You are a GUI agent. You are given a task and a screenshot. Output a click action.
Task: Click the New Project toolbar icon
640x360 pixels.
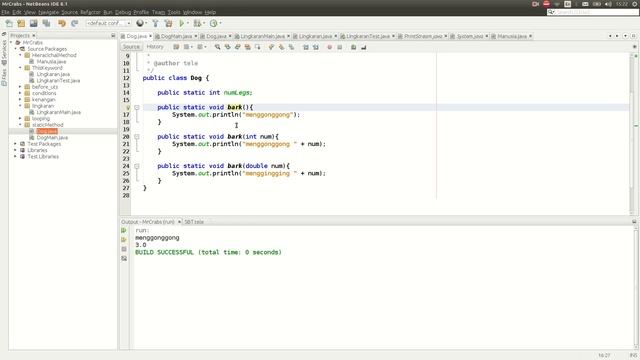tap(21, 23)
